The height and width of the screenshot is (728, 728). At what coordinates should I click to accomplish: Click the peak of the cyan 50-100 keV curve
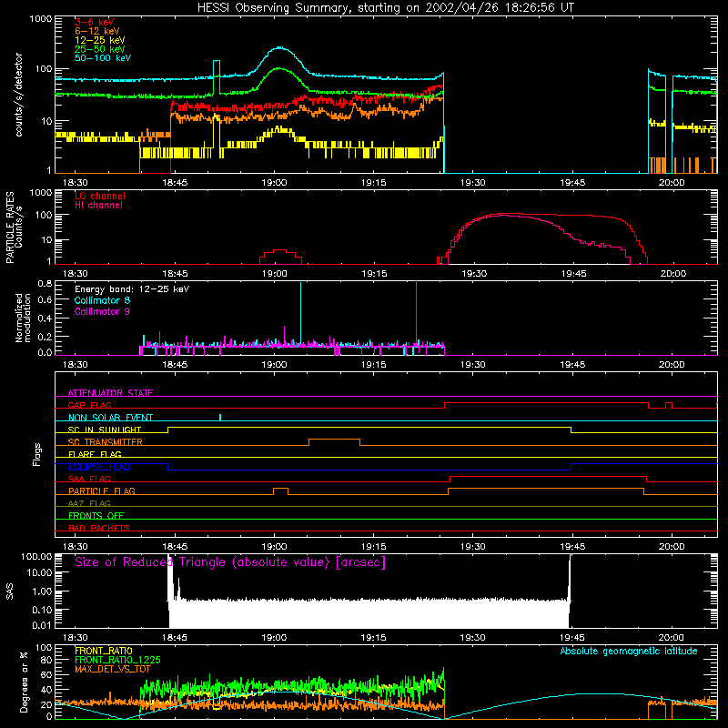(x=279, y=47)
